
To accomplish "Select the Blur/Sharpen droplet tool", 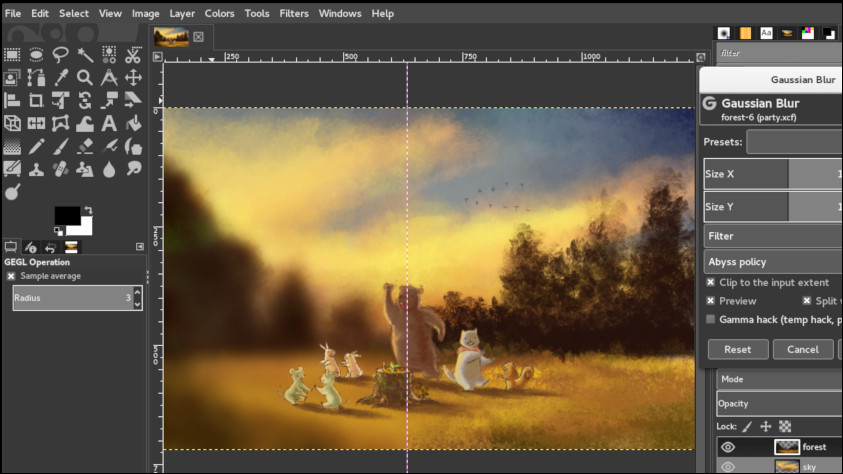I will point(109,170).
